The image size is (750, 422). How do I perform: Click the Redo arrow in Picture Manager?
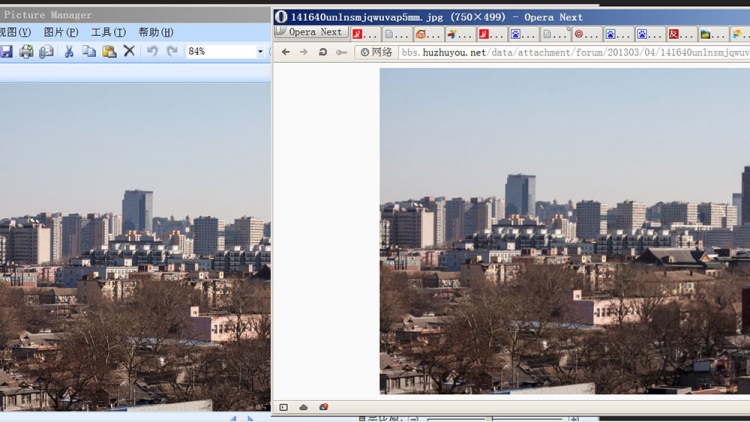[x=172, y=51]
